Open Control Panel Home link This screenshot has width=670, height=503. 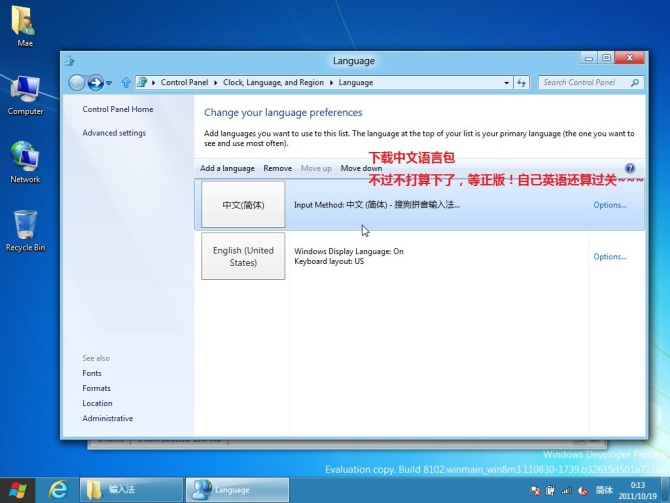coord(118,109)
